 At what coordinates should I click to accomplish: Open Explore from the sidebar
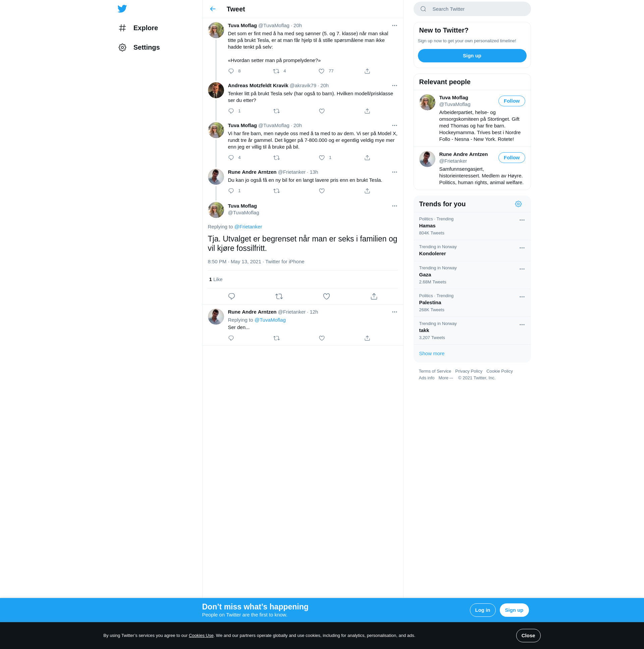click(x=139, y=28)
